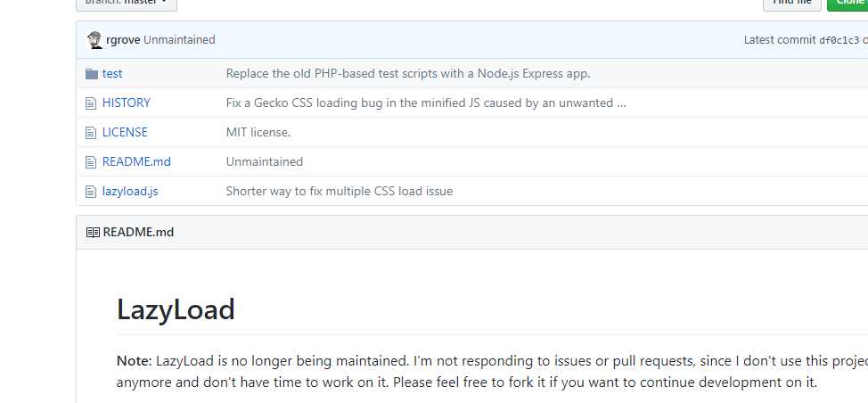Open the test folder link
Screen dimensions: 868x403
112,74
